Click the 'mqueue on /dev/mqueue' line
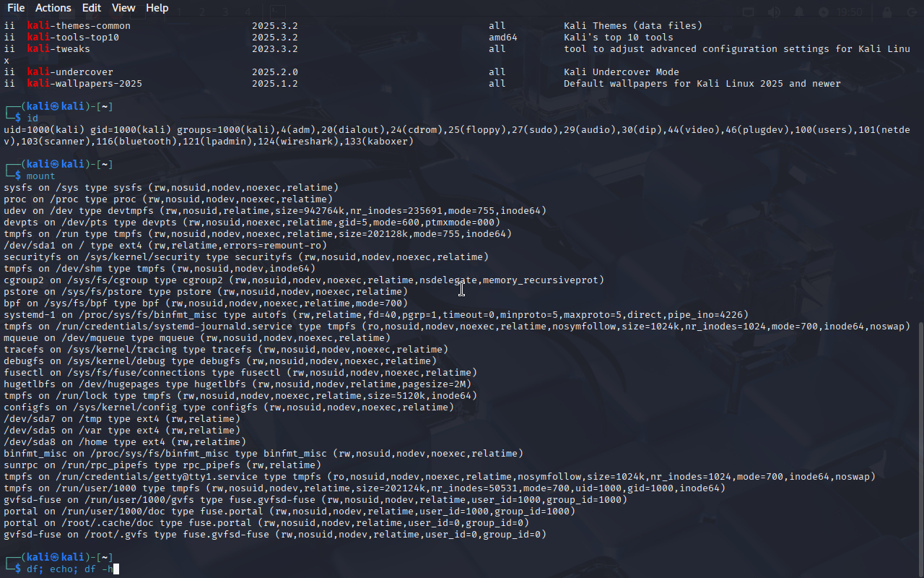Viewport: 924px width, 578px height. click(x=197, y=338)
